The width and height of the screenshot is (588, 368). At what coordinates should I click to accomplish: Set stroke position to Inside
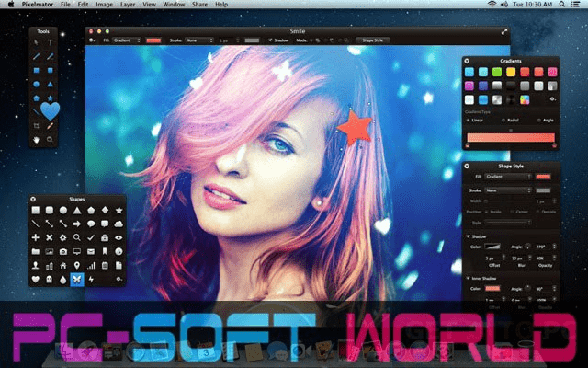tap(486, 212)
